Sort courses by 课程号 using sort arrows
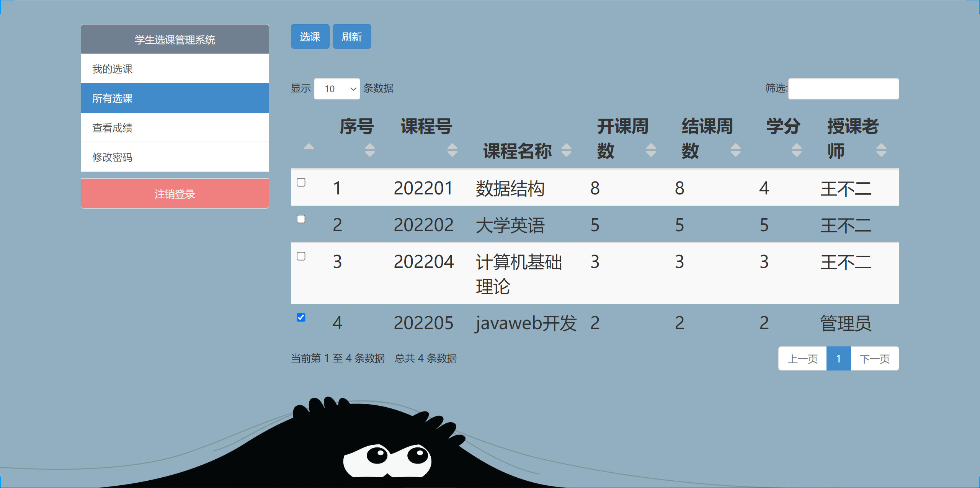 452,150
